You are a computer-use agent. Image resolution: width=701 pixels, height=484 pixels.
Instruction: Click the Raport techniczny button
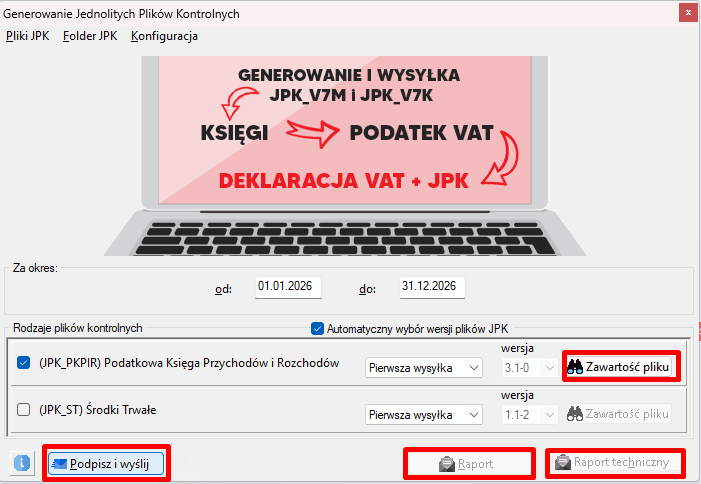coord(615,463)
